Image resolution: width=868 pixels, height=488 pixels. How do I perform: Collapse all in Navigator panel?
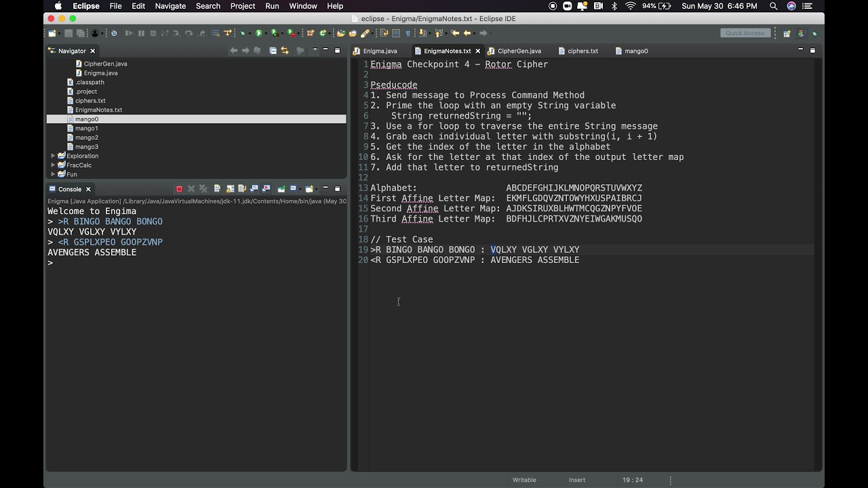tap(273, 51)
